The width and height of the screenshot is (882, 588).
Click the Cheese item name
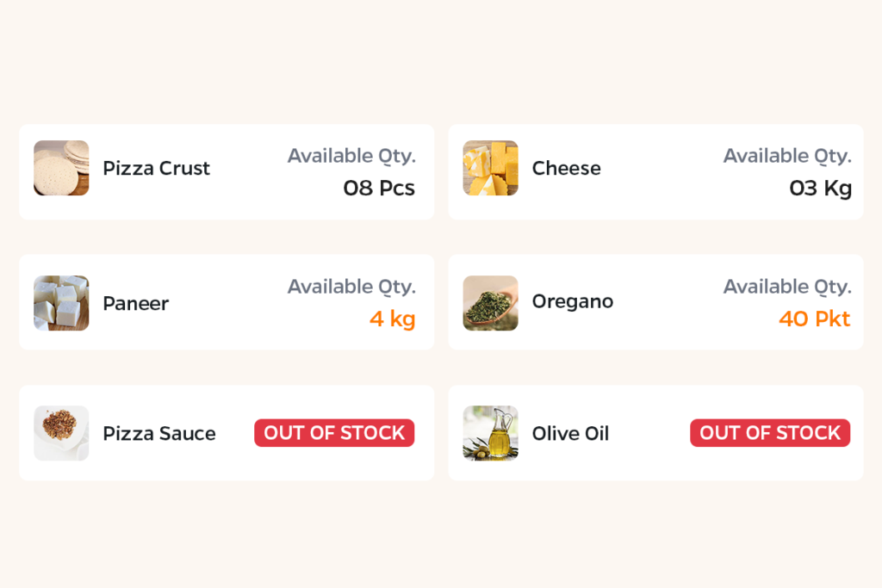[x=567, y=168]
